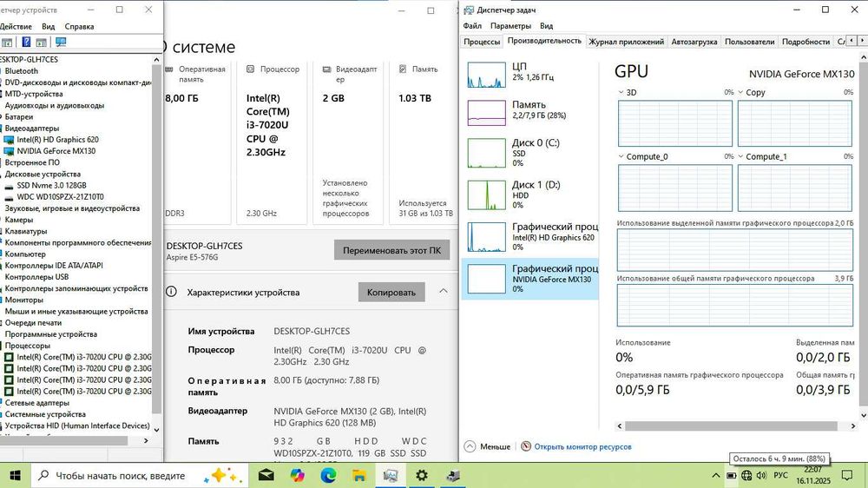Open the Действие menu in Device Manager
The width and height of the screenshot is (868, 488).
pyautogui.click(x=16, y=26)
